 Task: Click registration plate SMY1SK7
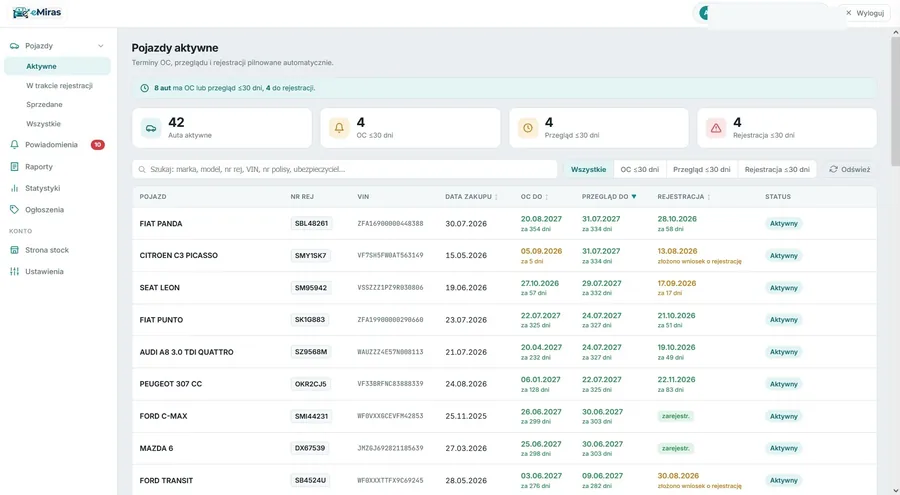pos(311,256)
